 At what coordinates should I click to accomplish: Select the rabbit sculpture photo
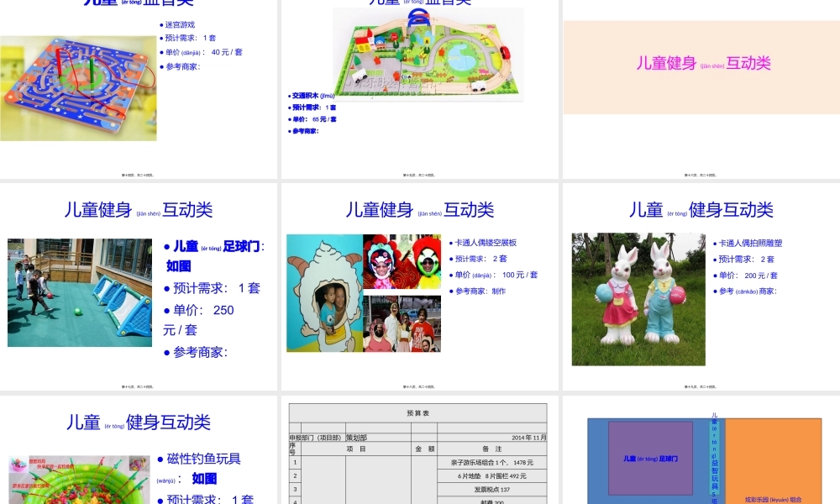tap(637, 298)
